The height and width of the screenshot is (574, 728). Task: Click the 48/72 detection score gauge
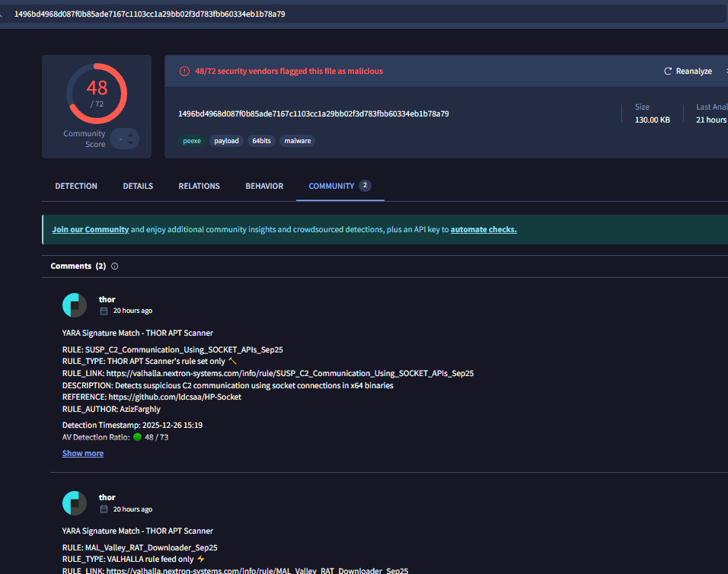tap(97, 94)
